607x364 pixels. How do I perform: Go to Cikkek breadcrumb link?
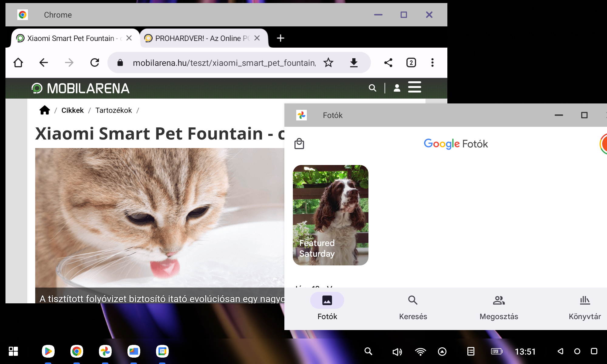(x=72, y=110)
